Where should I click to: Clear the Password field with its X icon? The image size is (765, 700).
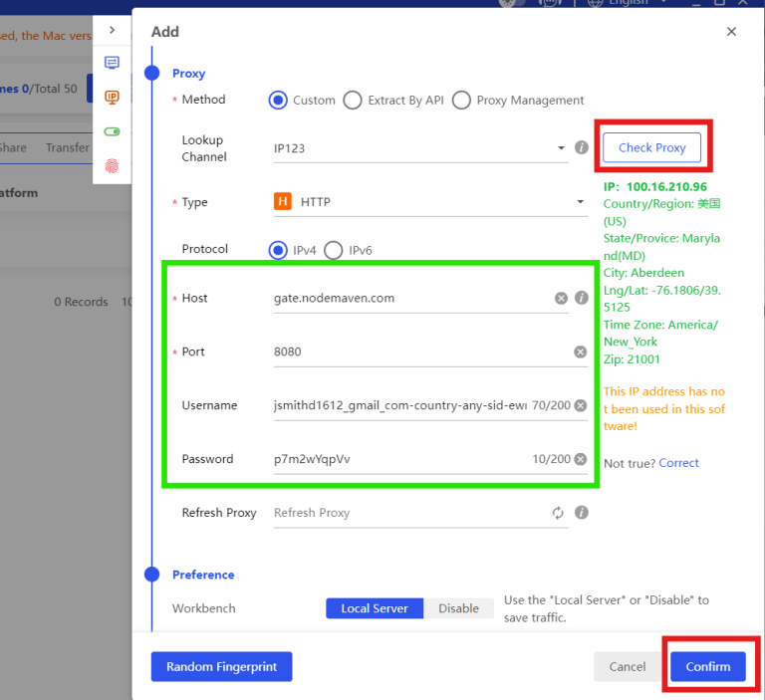point(580,459)
